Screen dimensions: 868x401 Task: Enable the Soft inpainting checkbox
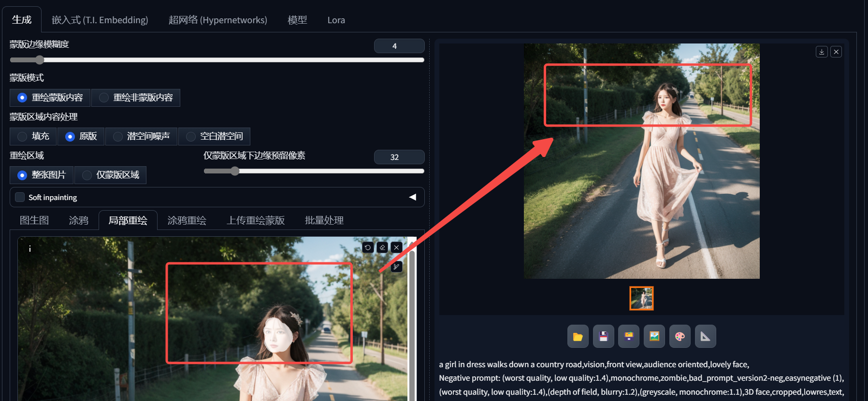(x=20, y=197)
